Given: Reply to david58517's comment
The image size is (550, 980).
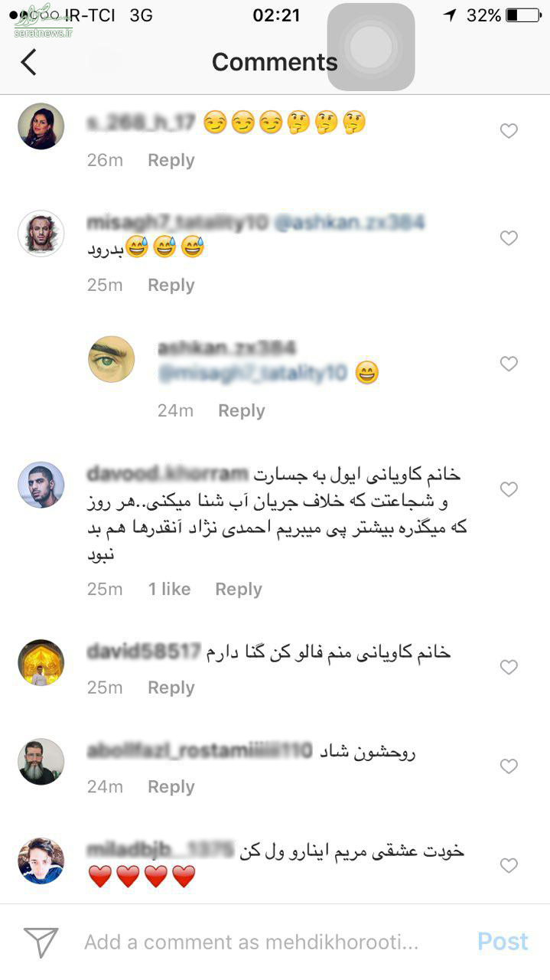Looking at the screenshot, I should click(x=171, y=688).
